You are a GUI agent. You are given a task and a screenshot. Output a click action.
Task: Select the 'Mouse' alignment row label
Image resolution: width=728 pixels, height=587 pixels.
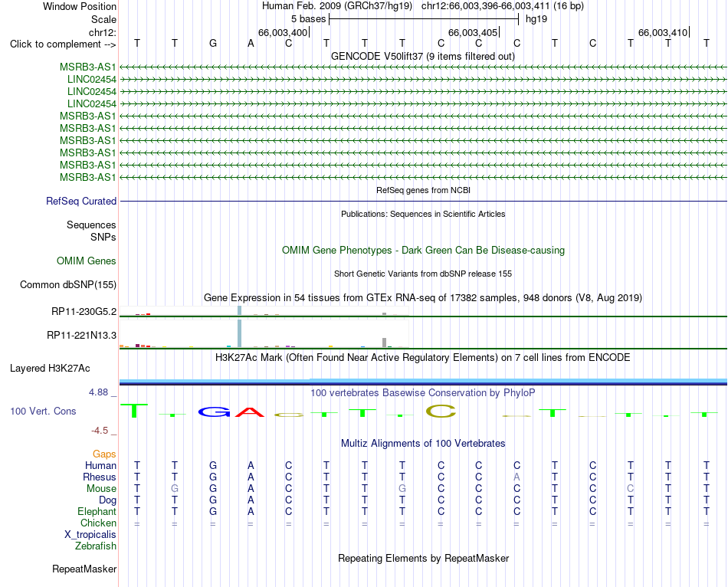(x=101, y=489)
